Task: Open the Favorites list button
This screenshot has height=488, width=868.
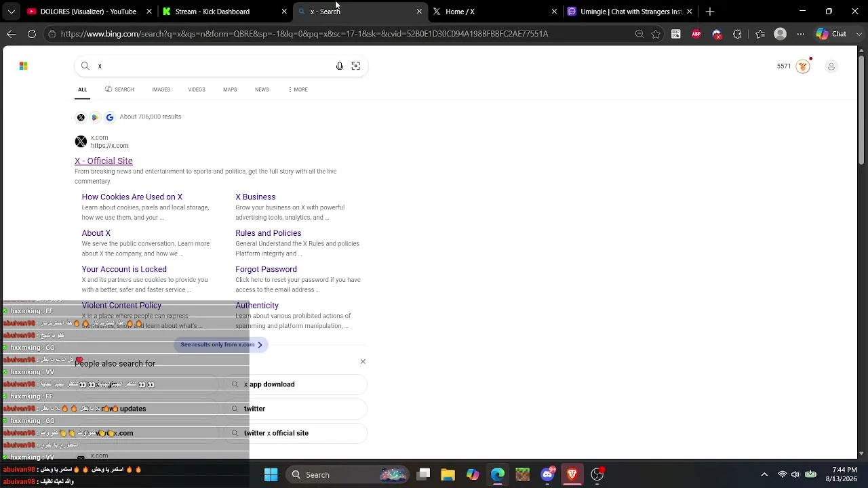Action: click(760, 34)
